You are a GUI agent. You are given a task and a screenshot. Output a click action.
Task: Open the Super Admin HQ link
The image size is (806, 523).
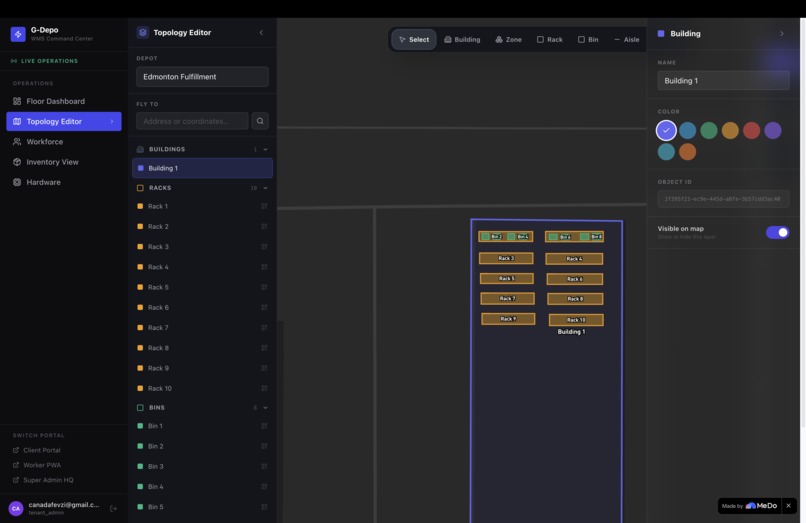pyautogui.click(x=43, y=480)
